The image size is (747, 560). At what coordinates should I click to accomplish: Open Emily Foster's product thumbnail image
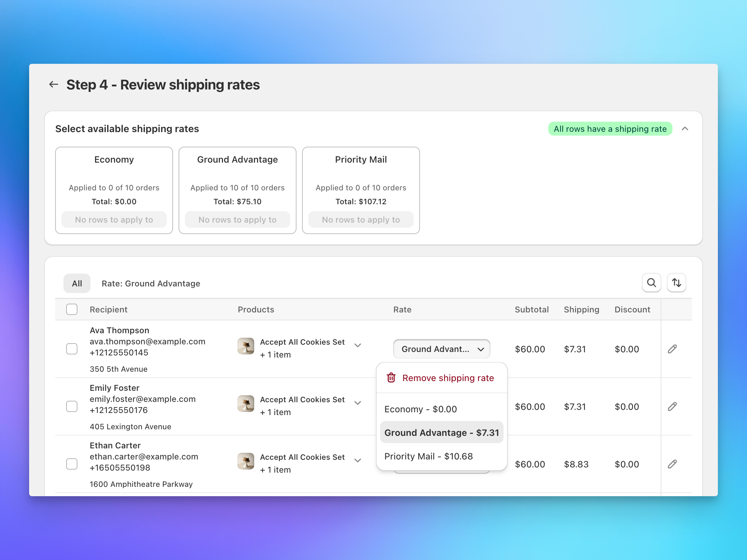(246, 404)
